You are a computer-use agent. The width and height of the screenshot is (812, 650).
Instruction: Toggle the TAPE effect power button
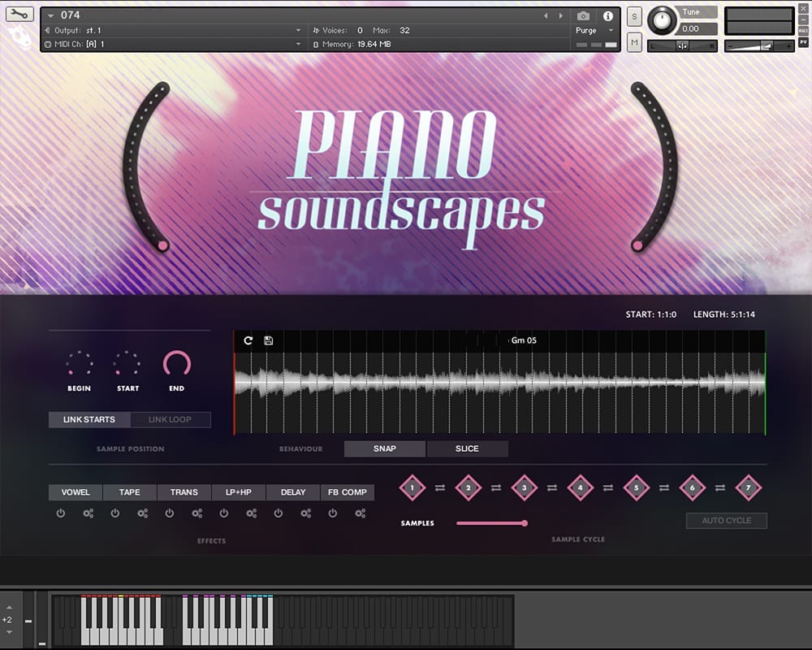click(115, 513)
